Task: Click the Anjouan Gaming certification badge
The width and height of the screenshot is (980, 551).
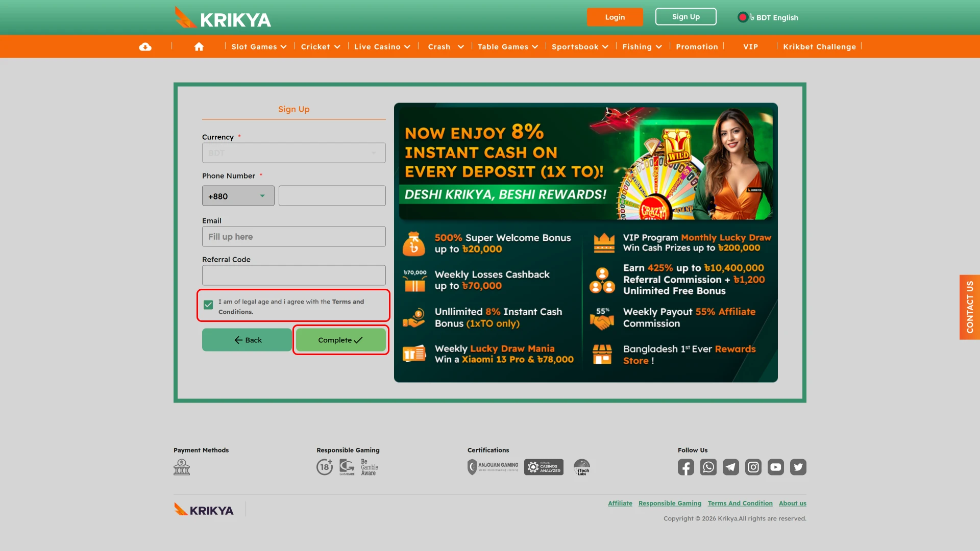Action: 493,467
